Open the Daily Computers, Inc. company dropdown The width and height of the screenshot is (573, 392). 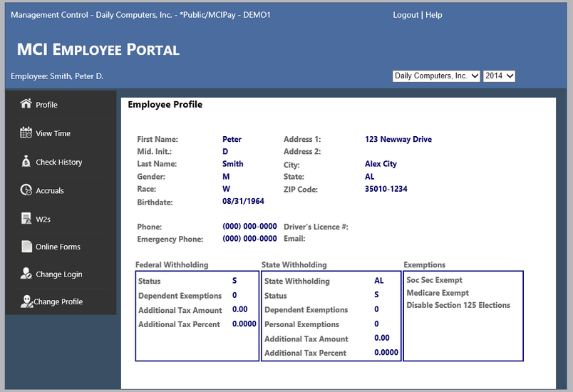coord(436,76)
